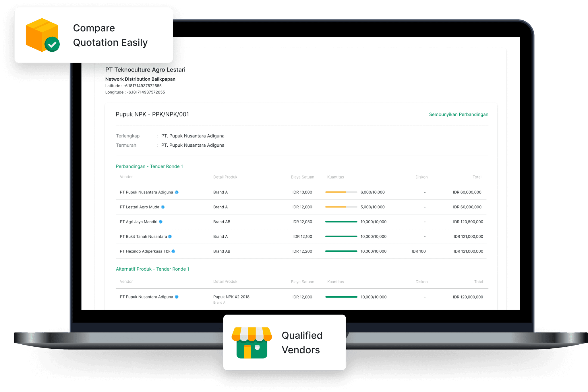
Task: Click quantity bar in PT Agri Jaya Mandiri row
Action: click(341, 222)
